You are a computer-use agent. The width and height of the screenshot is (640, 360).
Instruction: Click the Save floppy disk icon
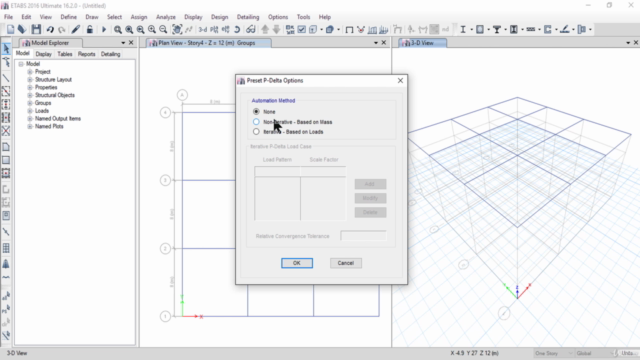pyautogui.click(x=36, y=29)
